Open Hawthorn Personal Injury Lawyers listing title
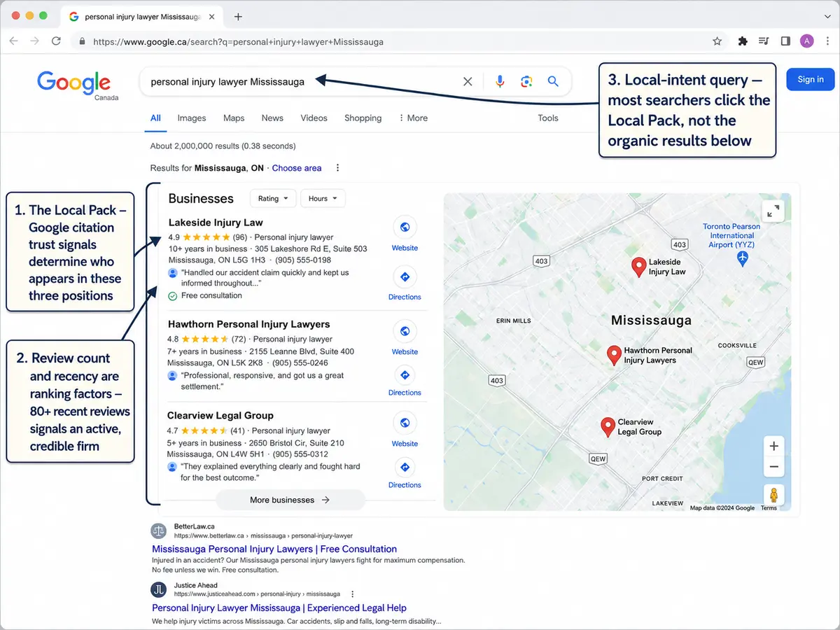The width and height of the screenshot is (840, 630). pyautogui.click(x=248, y=324)
